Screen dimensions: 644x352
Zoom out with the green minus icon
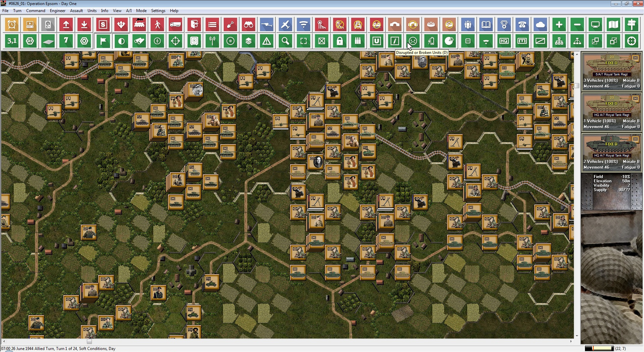(x=577, y=24)
